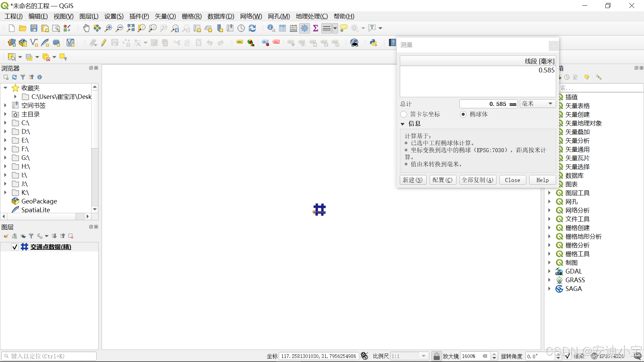Viewport: 644px width, 362px height.
Task: Click the Save Project floppy icon
Action: click(x=34, y=28)
